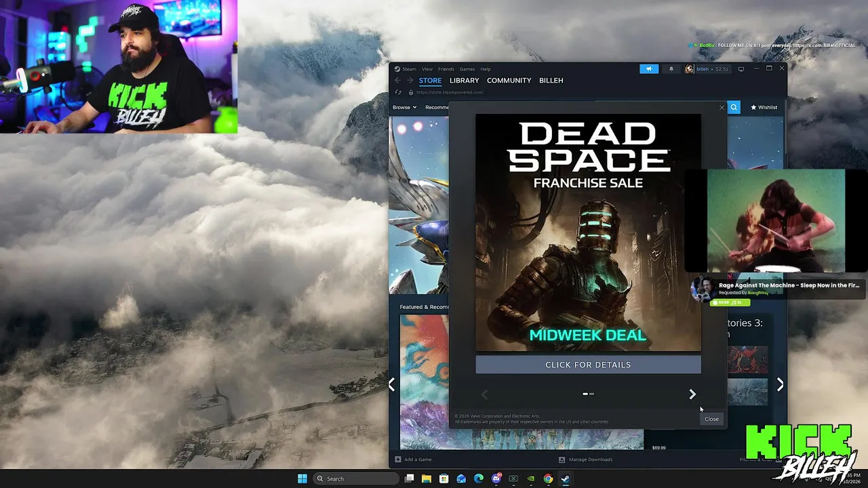868x488 pixels.
Task: Open the View menu
Action: click(x=427, y=69)
